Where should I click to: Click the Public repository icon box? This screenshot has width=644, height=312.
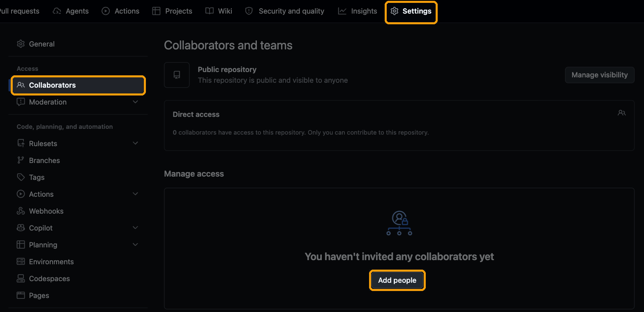coord(177,75)
